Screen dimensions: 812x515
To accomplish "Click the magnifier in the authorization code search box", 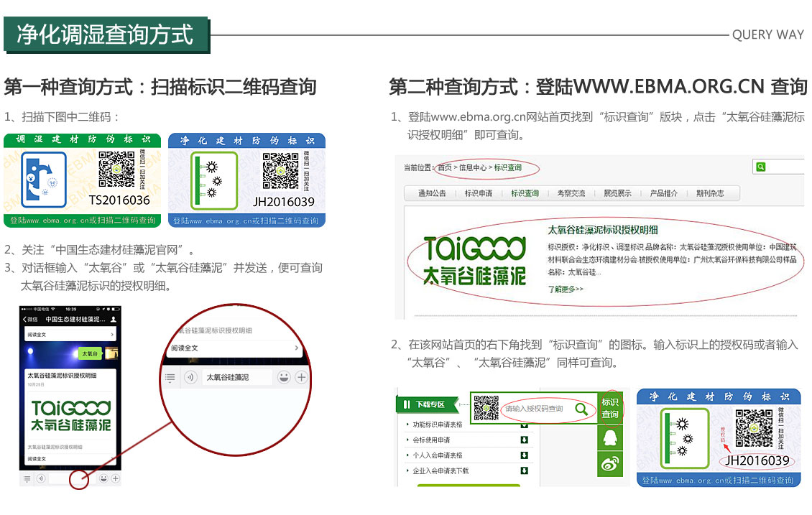I will point(581,409).
